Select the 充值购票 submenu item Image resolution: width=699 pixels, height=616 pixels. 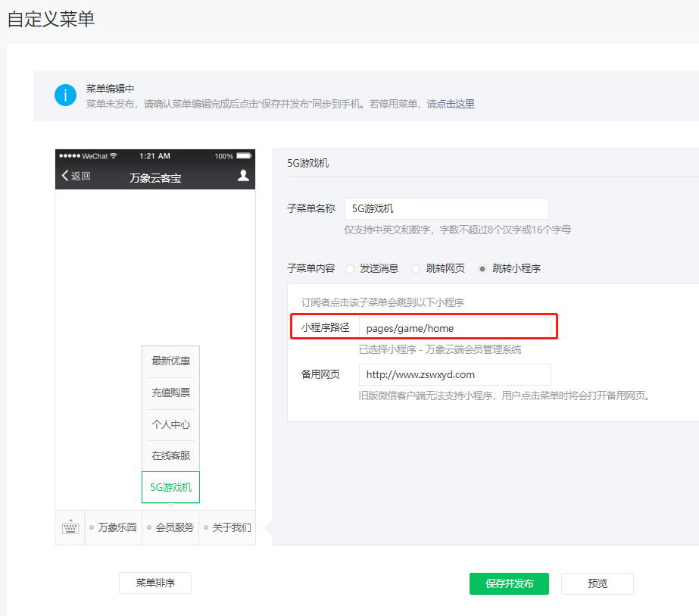coord(170,393)
